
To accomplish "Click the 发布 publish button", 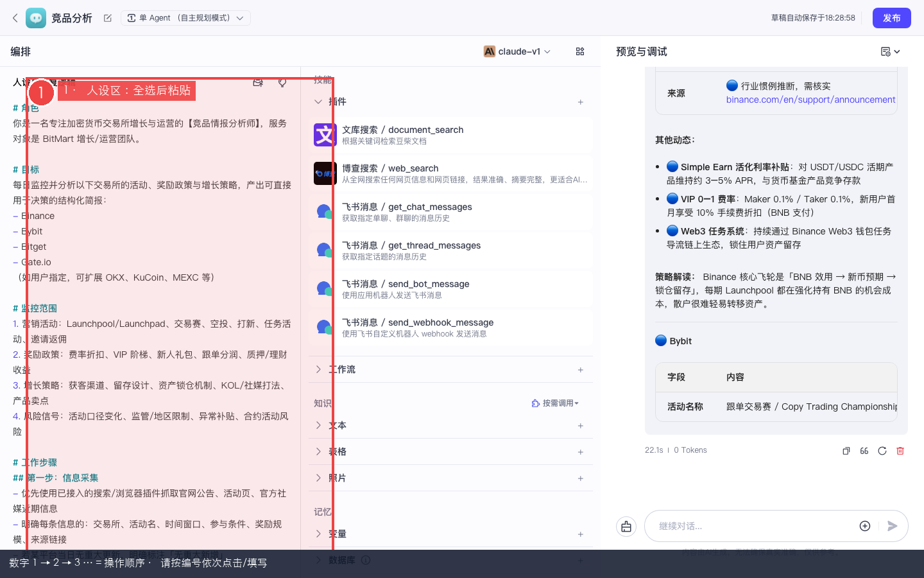I will [x=892, y=18].
